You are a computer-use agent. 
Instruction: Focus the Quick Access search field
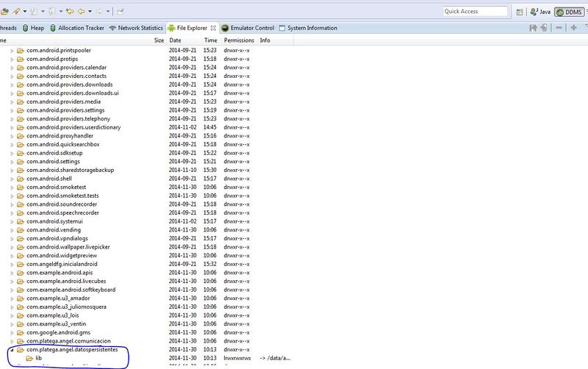pyautogui.click(x=475, y=12)
